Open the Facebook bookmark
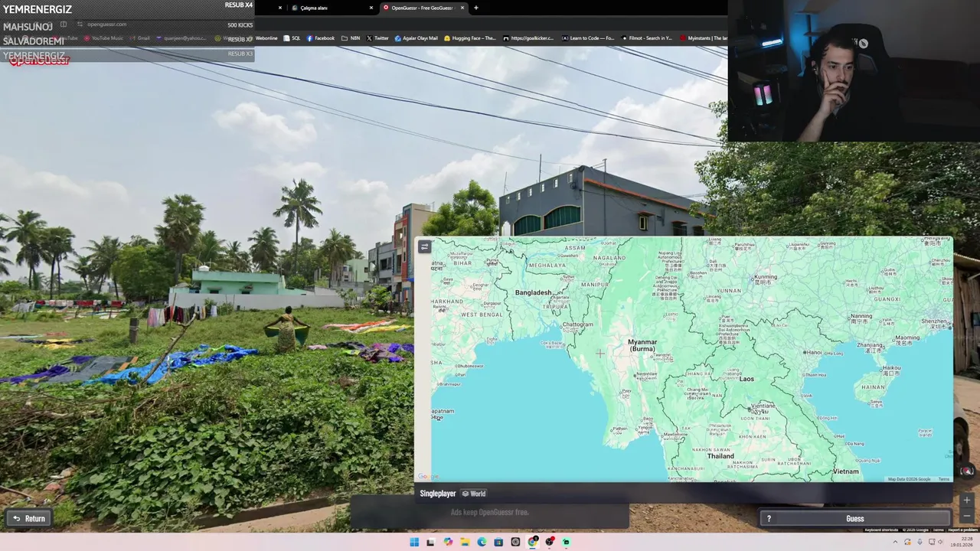Image resolution: width=980 pixels, height=551 pixels. [321, 37]
